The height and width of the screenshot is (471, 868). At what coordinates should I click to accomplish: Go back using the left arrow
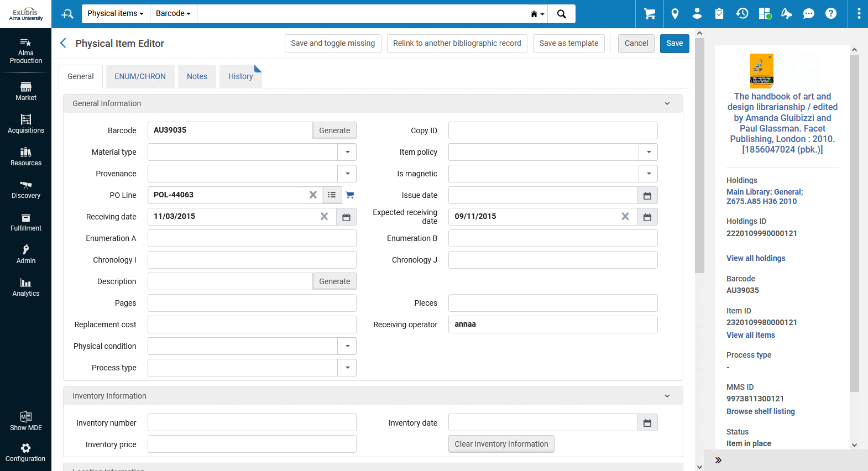click(x=63, y=43)
